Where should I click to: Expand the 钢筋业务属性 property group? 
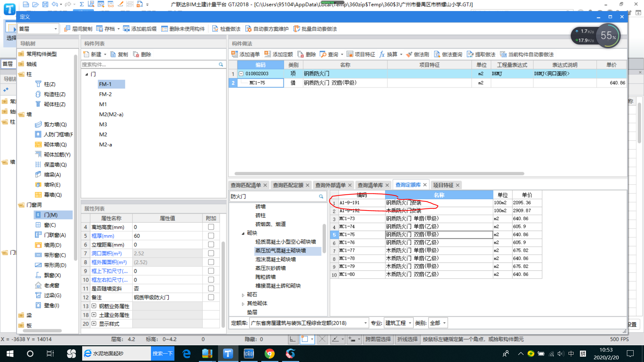coord(94,306)
